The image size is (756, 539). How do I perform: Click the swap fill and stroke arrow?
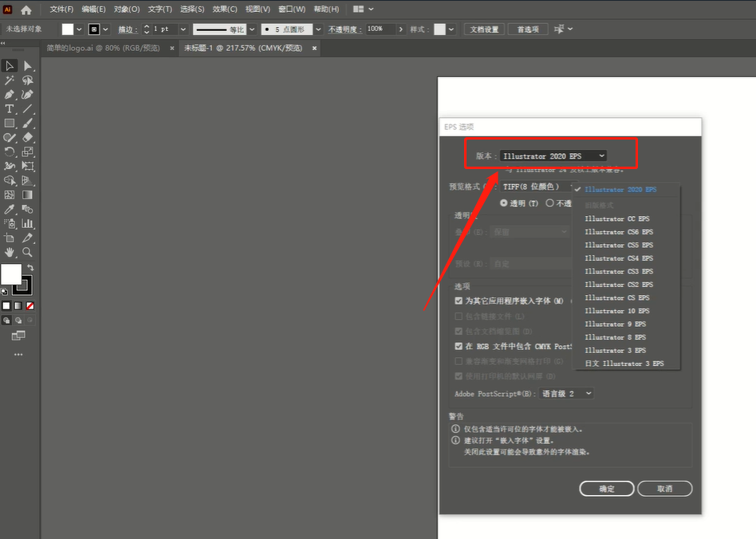(30, 267)
